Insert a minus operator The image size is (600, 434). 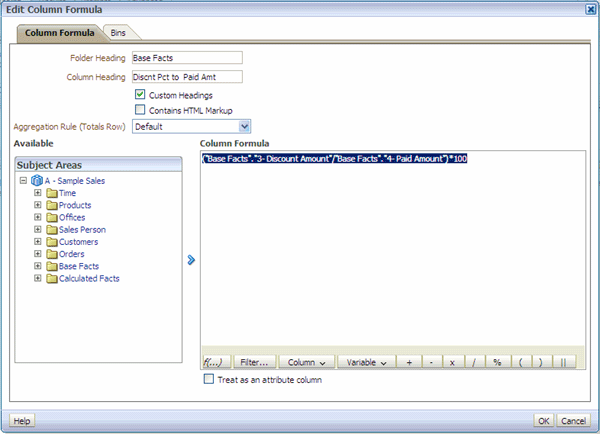432,362
